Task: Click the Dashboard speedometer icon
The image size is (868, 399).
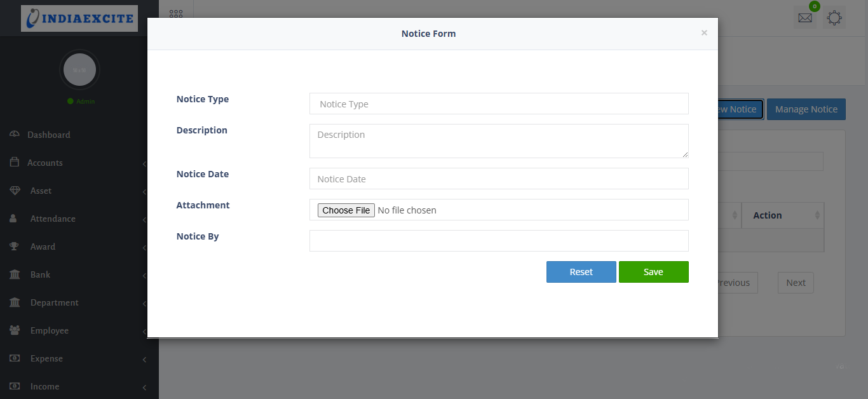Action: point(15,135)
